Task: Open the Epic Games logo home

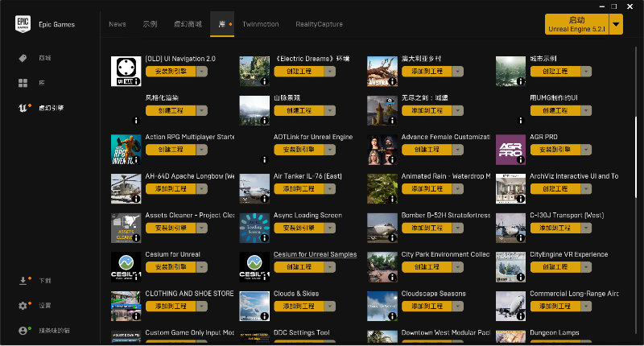Action: [x=23, y=24]
